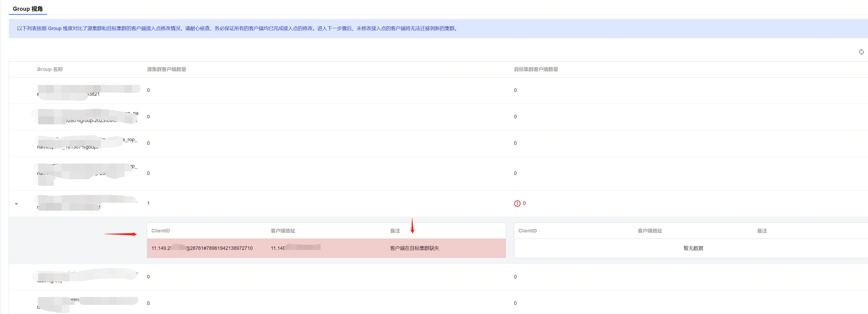Screen dimensions: 868x314
Task: Click the refresh icon above the table
Action: pos(861,52)
